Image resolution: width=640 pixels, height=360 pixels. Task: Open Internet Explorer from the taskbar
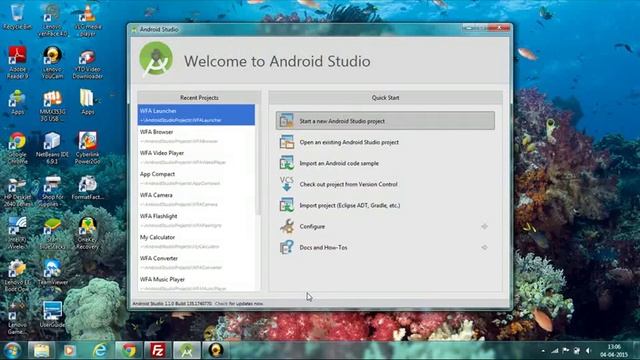(99, 350)
